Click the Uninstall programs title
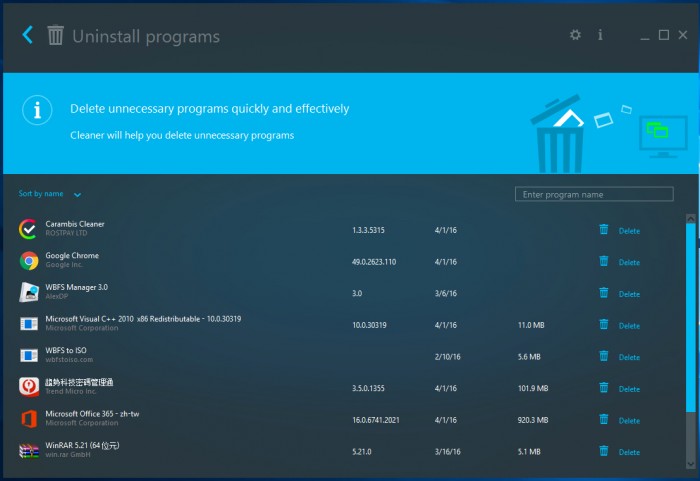 coord(146,37)
